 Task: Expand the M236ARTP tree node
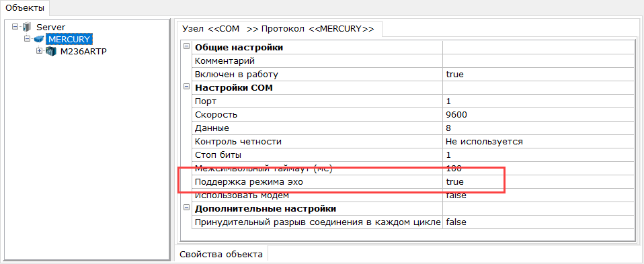[x=40, y=51]
